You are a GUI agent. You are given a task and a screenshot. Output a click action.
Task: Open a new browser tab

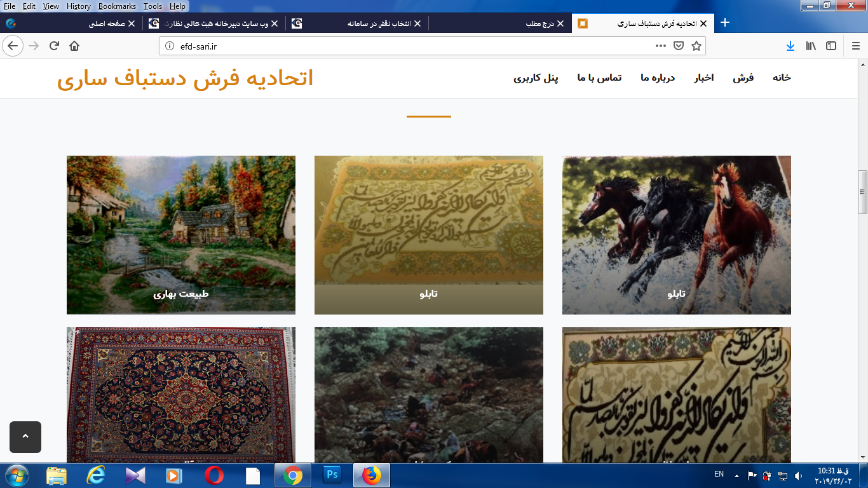(724, 23)
